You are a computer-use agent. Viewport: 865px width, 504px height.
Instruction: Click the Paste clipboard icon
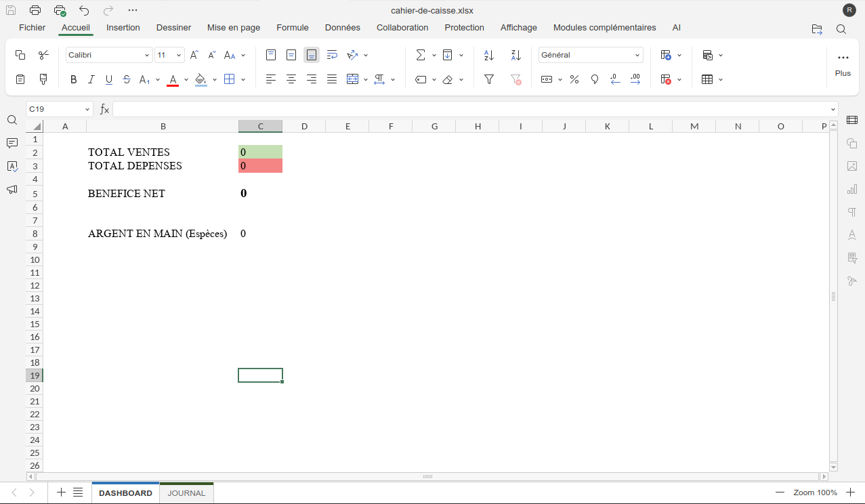(x=20, y=79)
